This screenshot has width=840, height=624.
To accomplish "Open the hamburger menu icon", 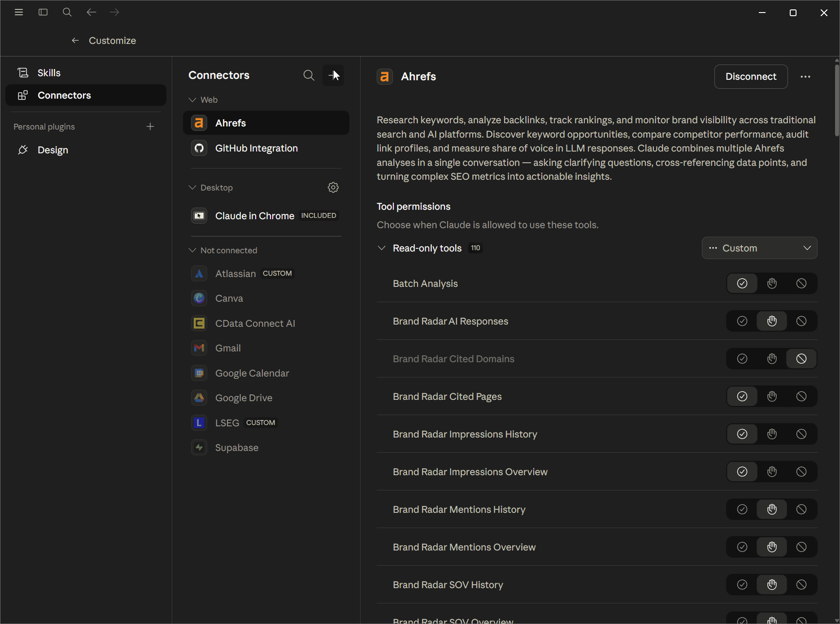I will click(19, 12).
